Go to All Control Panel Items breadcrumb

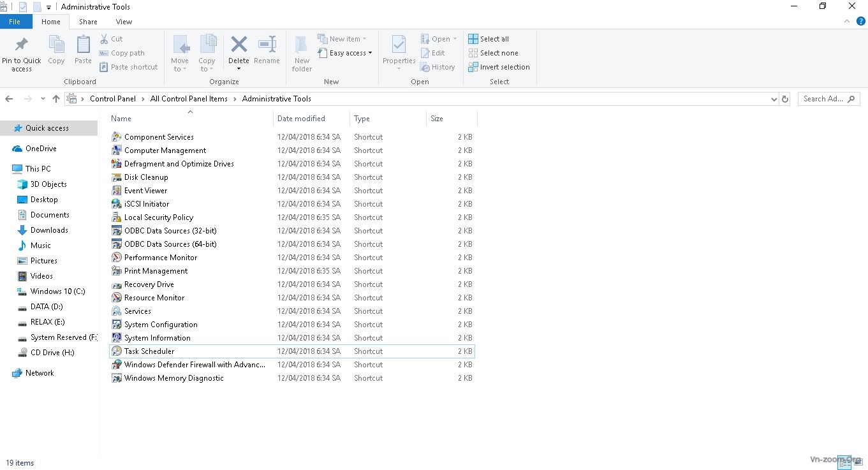(189, 99)
